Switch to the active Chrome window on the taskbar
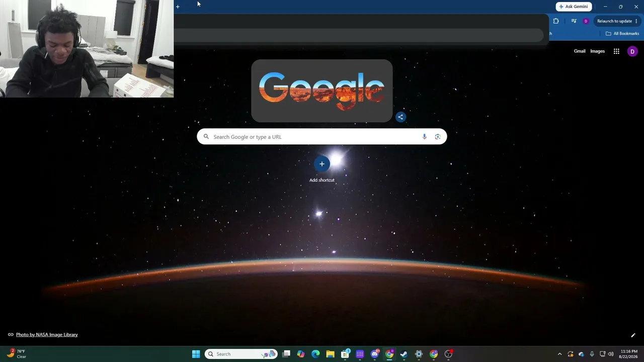The height and width of the screenshot is (362, 644). click(x=389, y=354)
